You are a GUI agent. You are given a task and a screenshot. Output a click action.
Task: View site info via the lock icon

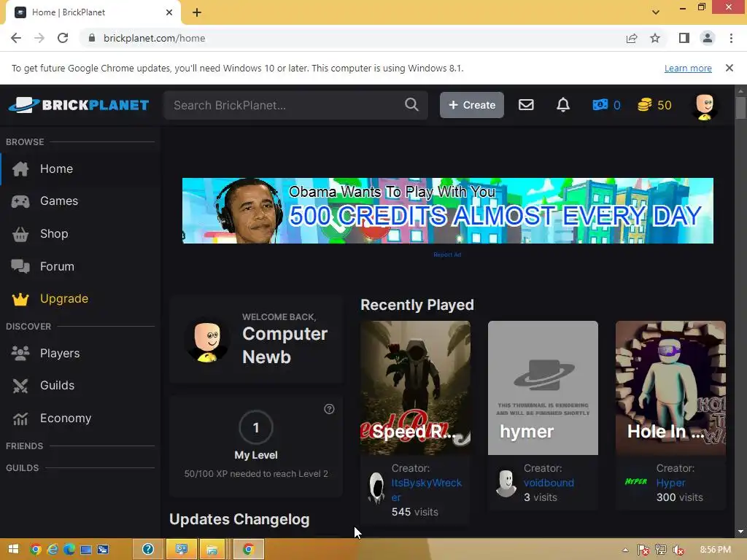click(92, 38)
